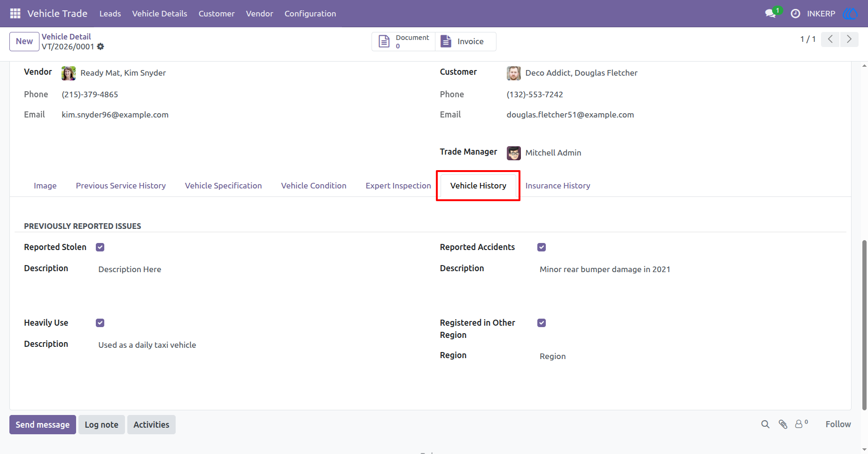Open the gear actions menu beside VT/2026/0001
Image resolution: width=868 pixels, height=454 pixels.
click(101, 47)
